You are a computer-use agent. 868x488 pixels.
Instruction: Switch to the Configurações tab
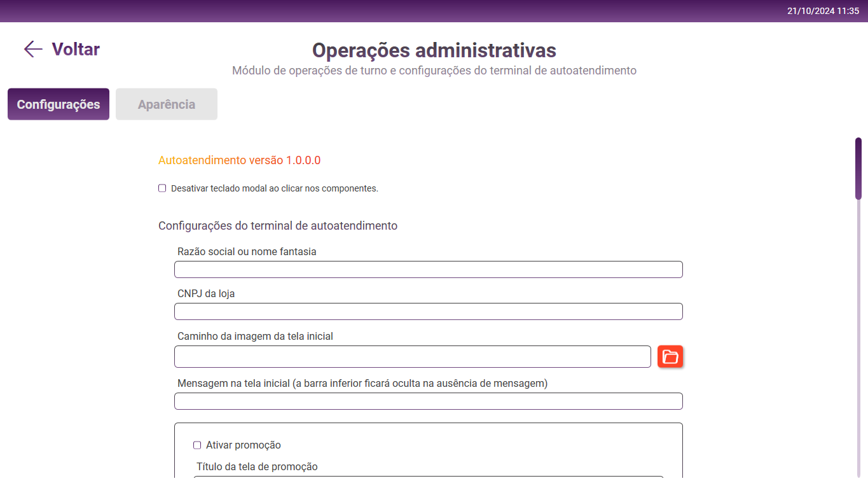click(59, 104)
